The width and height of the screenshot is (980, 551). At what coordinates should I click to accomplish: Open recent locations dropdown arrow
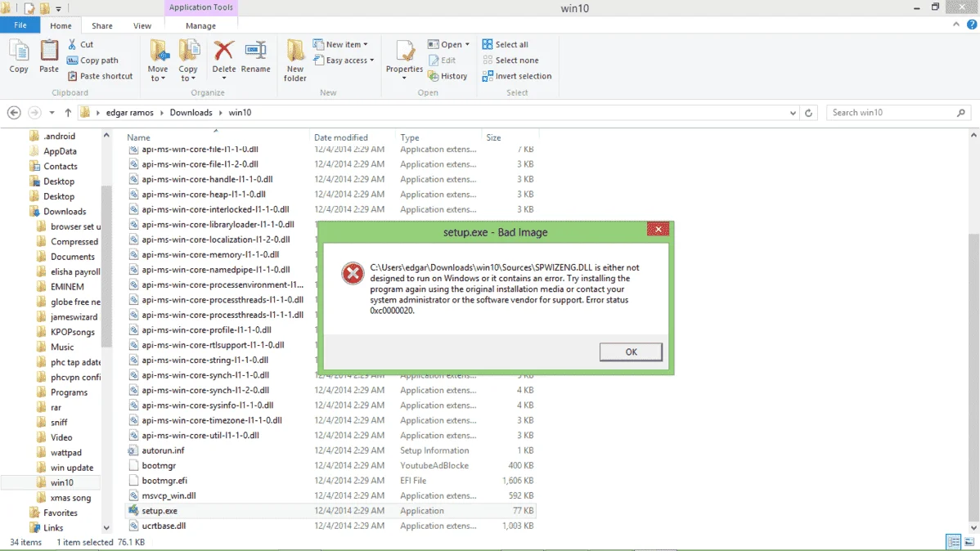(52, 113)
